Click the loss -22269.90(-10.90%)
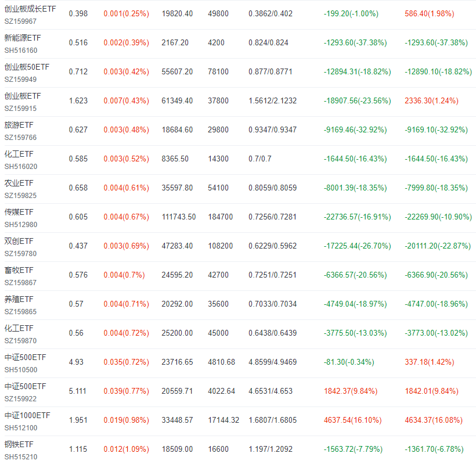 pos(438,217)
